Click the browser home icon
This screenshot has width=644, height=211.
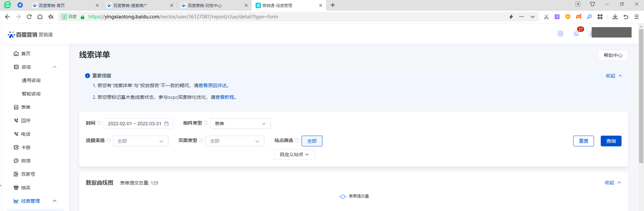[40, 17]
